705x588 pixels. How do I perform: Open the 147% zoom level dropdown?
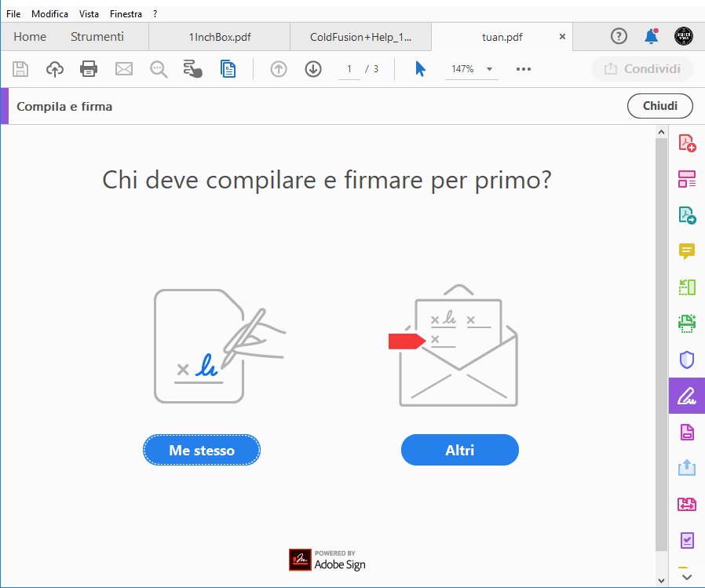471,69
